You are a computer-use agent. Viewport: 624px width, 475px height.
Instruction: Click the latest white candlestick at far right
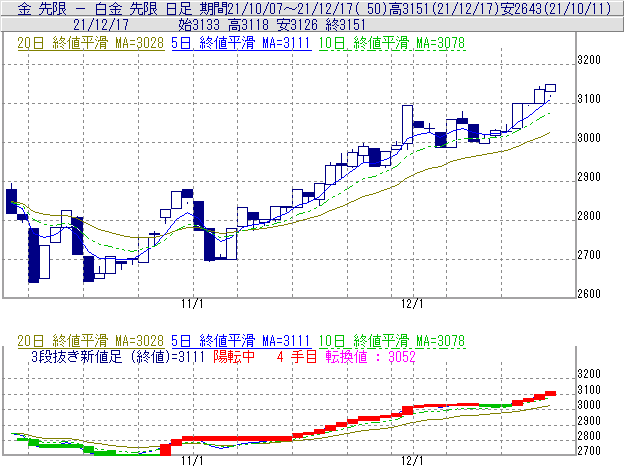point(550,88)
